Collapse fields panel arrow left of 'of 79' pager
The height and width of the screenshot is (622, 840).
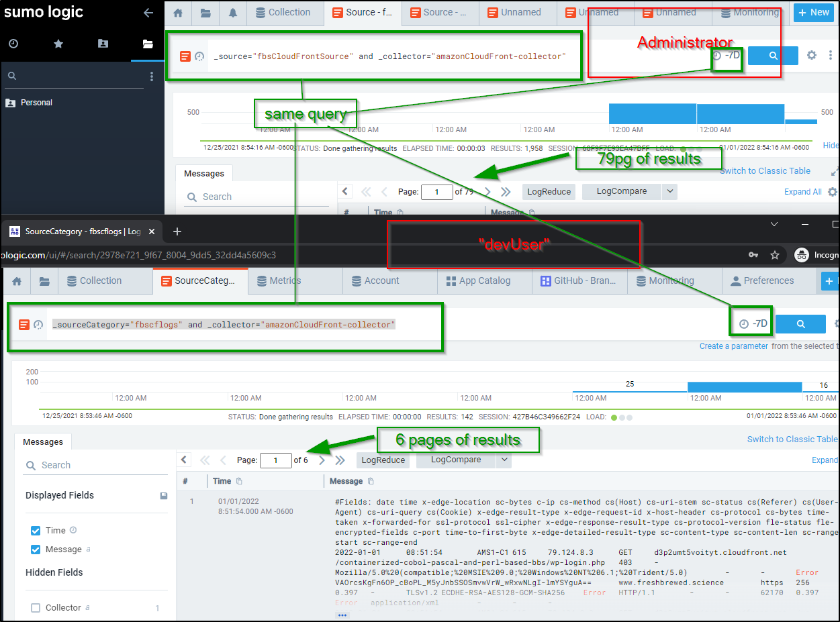coord(344,191)
